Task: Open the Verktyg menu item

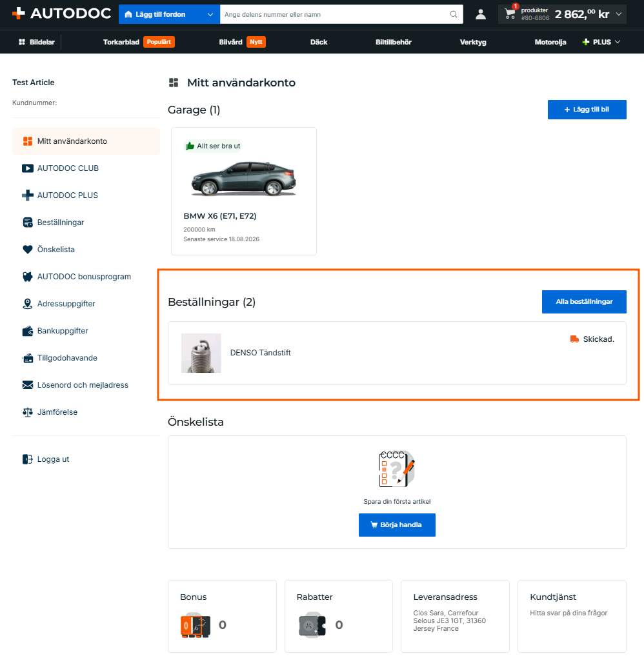Action: [x=473, y=42]
